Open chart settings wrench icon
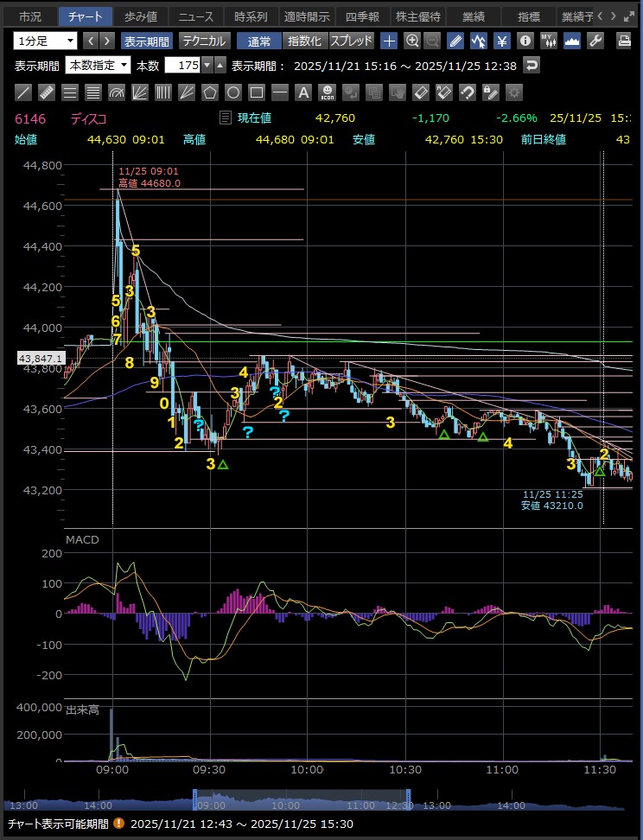This screenshot has width=643, height=840. coord(595,41)
